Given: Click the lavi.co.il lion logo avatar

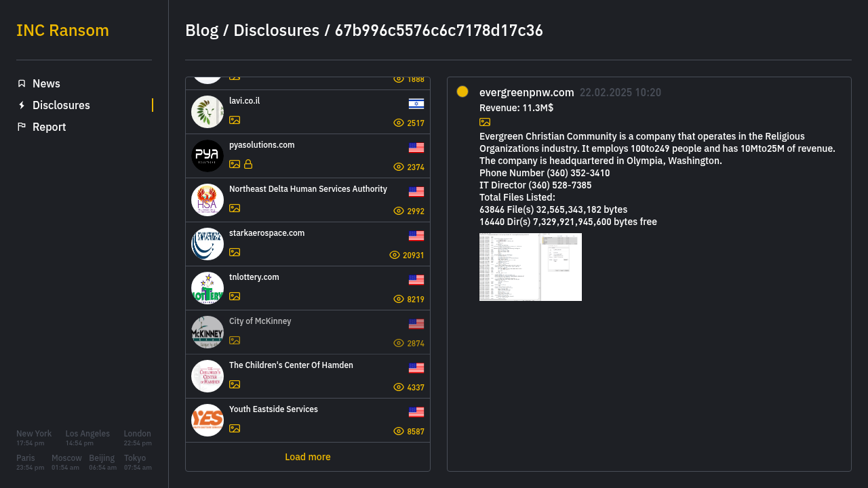Looking at the screenshot, I should tap(208, 112).
